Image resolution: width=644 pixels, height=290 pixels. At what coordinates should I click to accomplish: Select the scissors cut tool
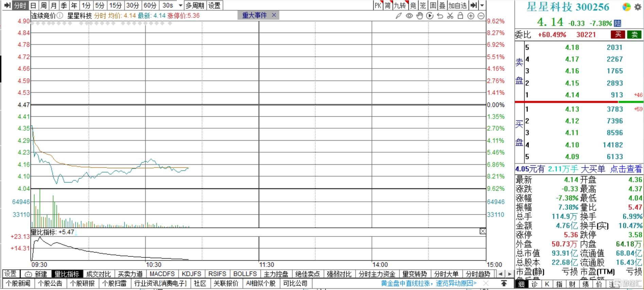tap(450, 16)
